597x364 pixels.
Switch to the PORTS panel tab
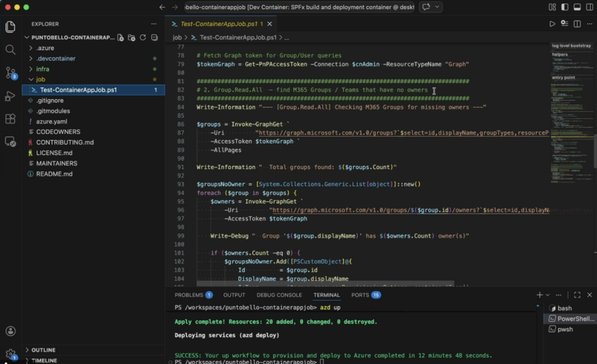(x=360, y=295)
